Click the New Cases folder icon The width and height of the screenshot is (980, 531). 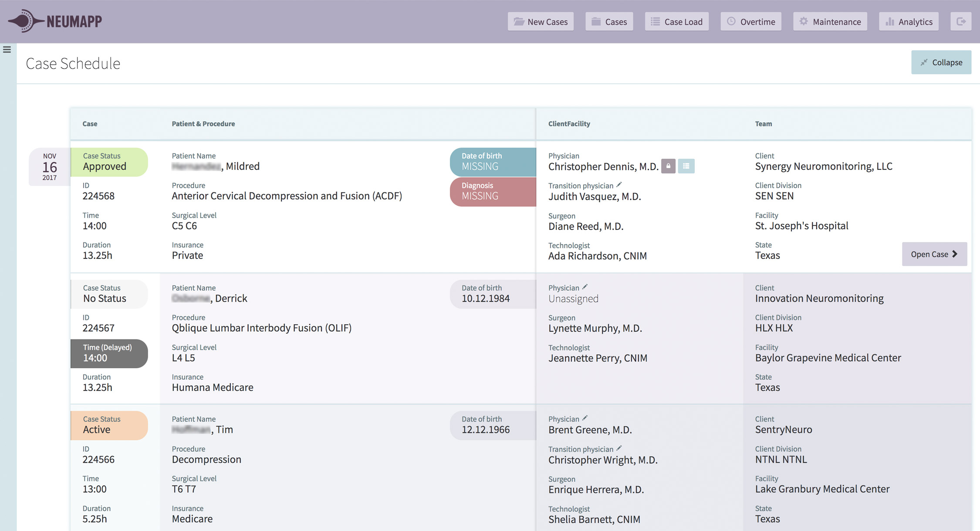518,21
